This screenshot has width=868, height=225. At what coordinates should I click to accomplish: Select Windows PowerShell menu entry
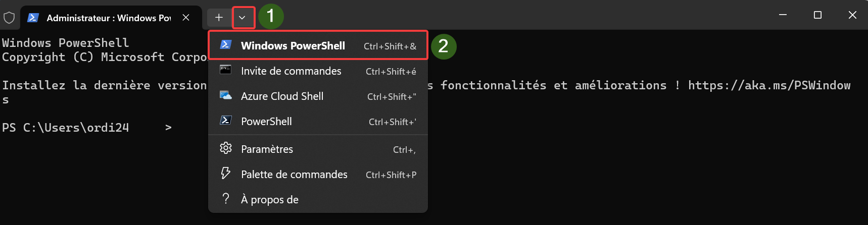coord(318,45)
